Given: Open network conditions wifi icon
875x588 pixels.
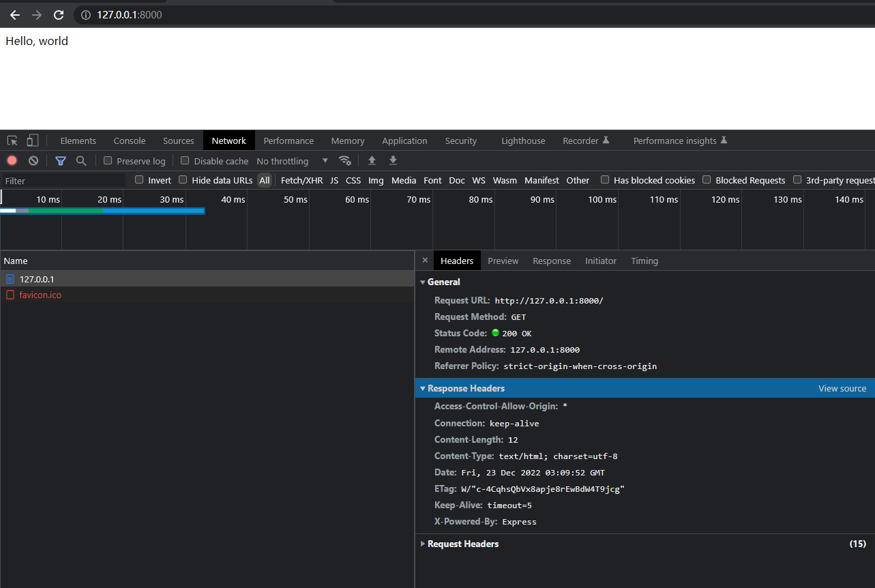Looking at the screenshot, I should coord(345,161).
